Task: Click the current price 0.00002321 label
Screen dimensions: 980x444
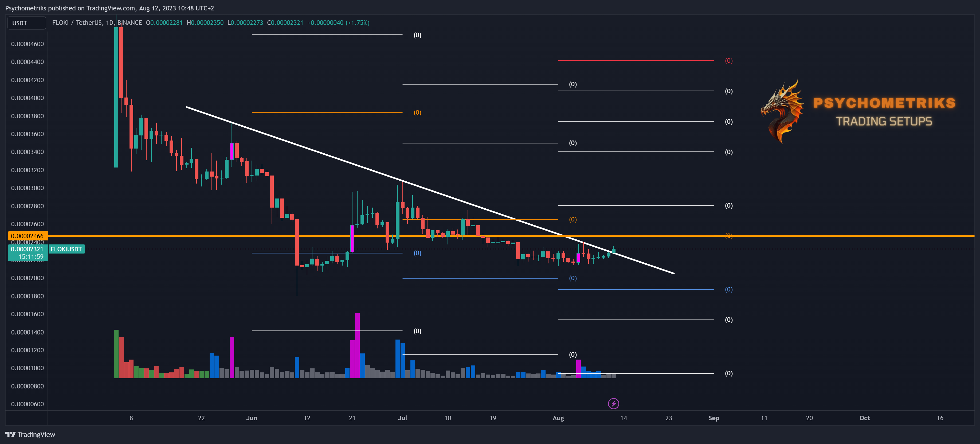Action: [28, 249]
